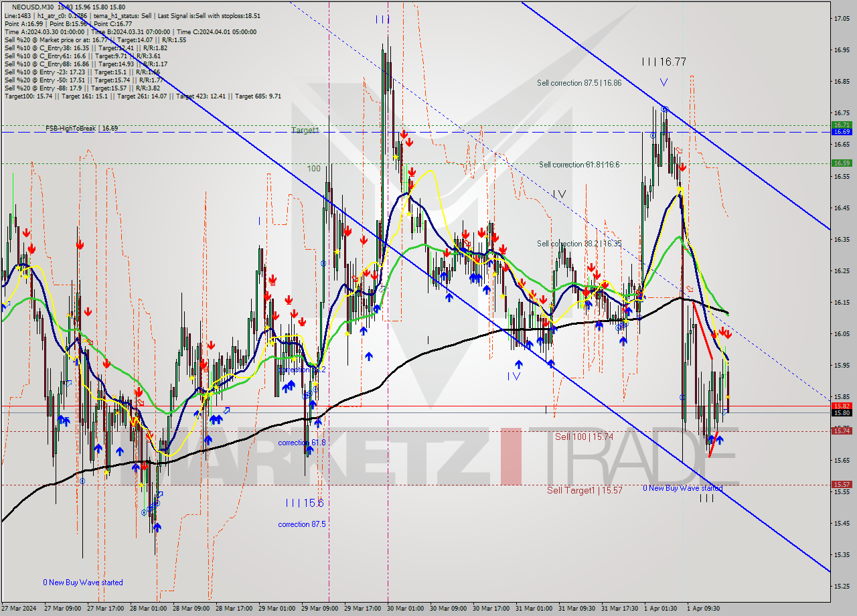
Task: Click the 17.05 price scale value
Action: click(842, 19)
